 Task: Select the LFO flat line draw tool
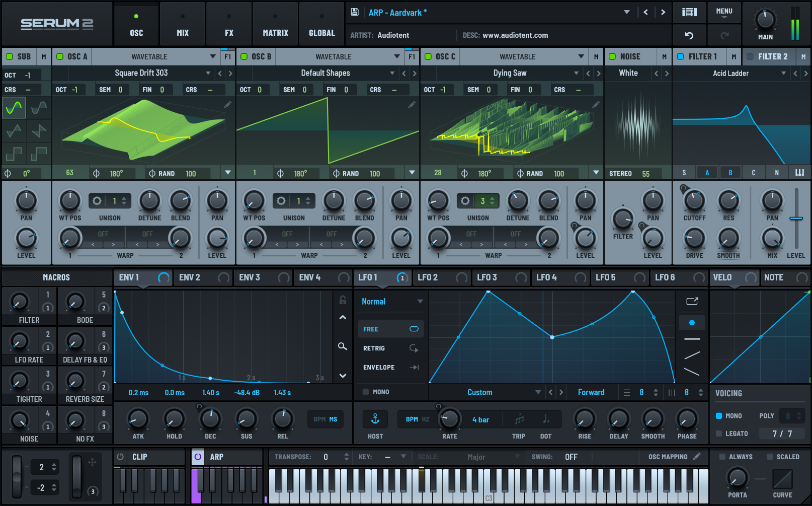coord(692,339)
